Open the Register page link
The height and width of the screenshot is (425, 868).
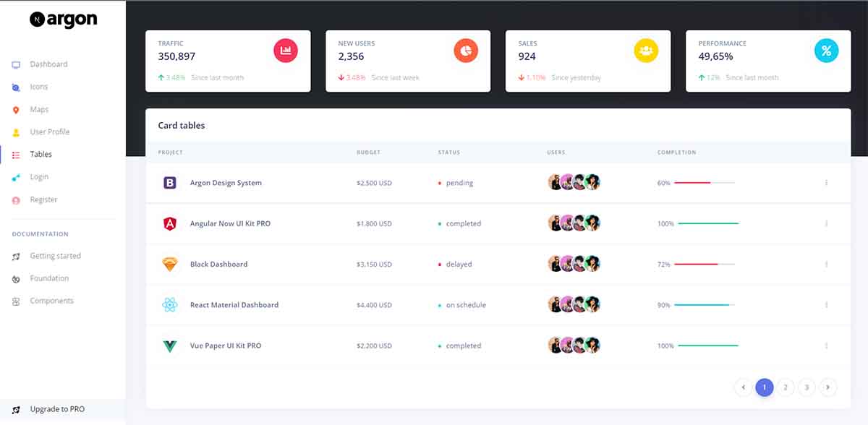pyautogui.click(x=43, y=200)
